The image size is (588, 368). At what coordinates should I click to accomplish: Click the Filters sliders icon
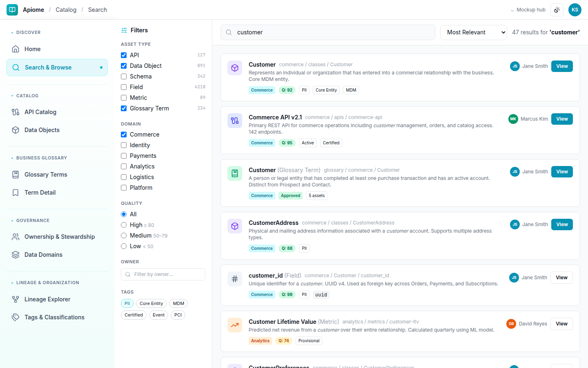124,30
